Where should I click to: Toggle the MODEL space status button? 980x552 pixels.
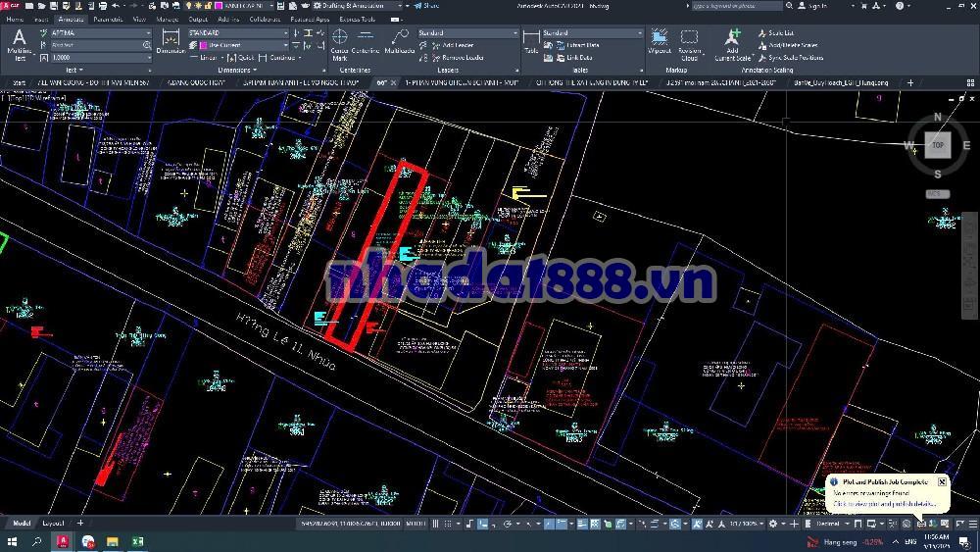pyautogui.click(x=415, y=524)
